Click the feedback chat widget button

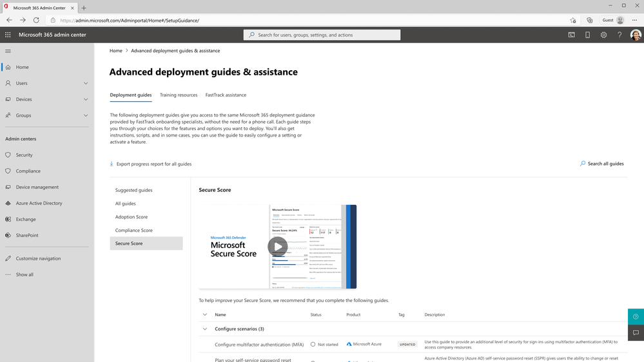pos(636,333)
